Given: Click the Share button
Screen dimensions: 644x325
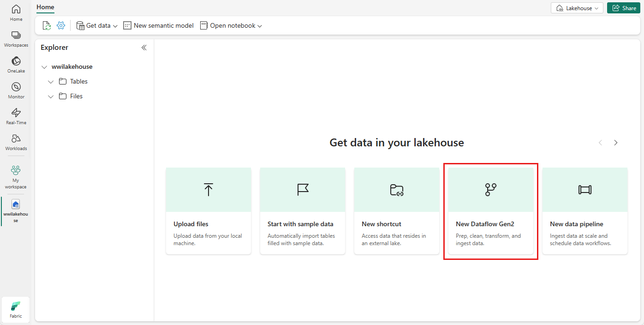Looking at the screenshot, I should (x=623, y=8).
